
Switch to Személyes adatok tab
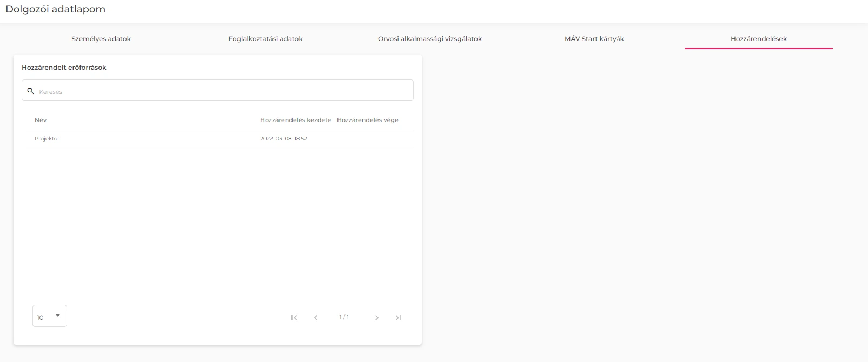(x=101, y=39)
